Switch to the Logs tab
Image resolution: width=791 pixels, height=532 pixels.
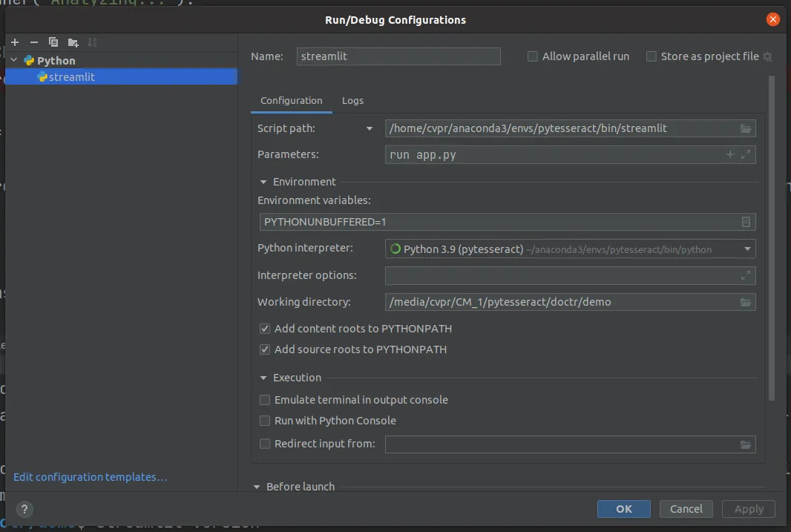(352, 100)
